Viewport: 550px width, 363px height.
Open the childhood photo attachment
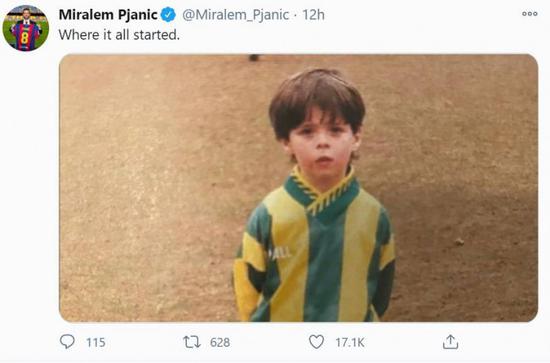[x=299, y=188]
